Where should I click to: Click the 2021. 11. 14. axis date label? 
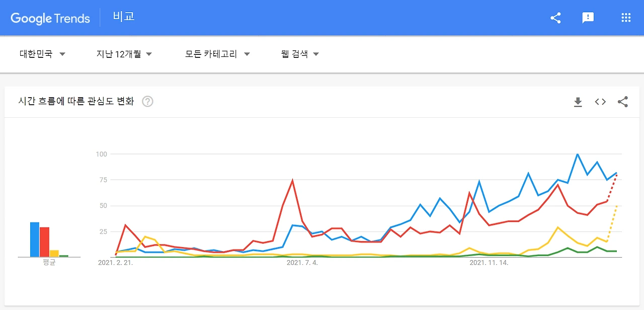click(x=489, y=263)
